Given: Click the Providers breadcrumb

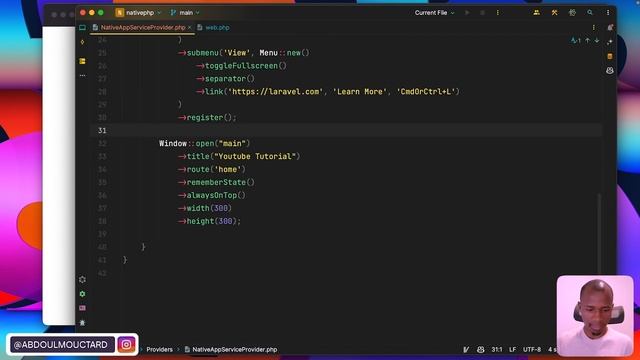Looking at the screenshot, I should coord(160,350).
